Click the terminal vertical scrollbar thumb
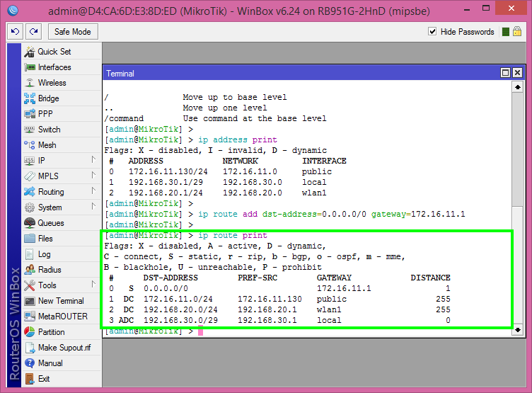Screen dimensions: 532x393 tap(517, 149)
